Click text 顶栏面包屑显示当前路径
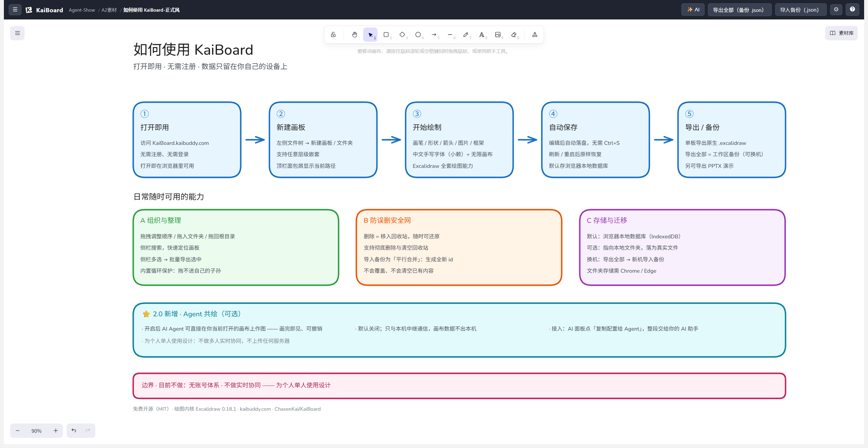 (x=306, y=166)
